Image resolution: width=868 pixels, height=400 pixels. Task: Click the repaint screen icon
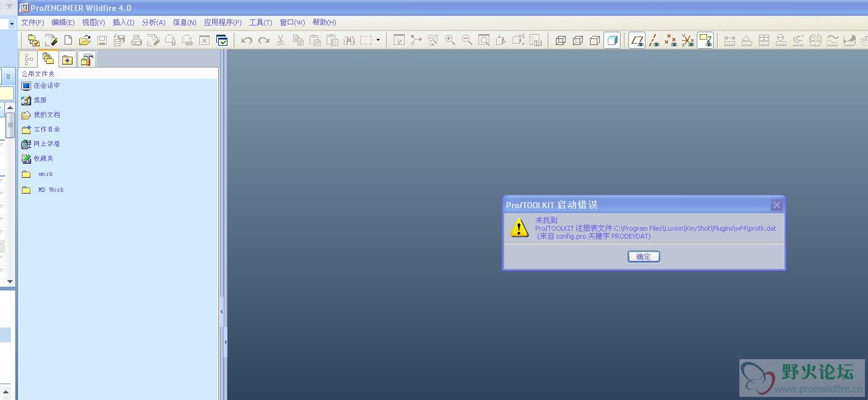click(399, 41)
